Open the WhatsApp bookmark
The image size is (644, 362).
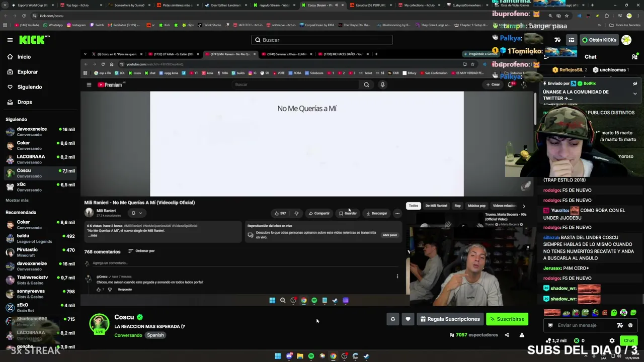pyautogui.click(x=52, y=25)
